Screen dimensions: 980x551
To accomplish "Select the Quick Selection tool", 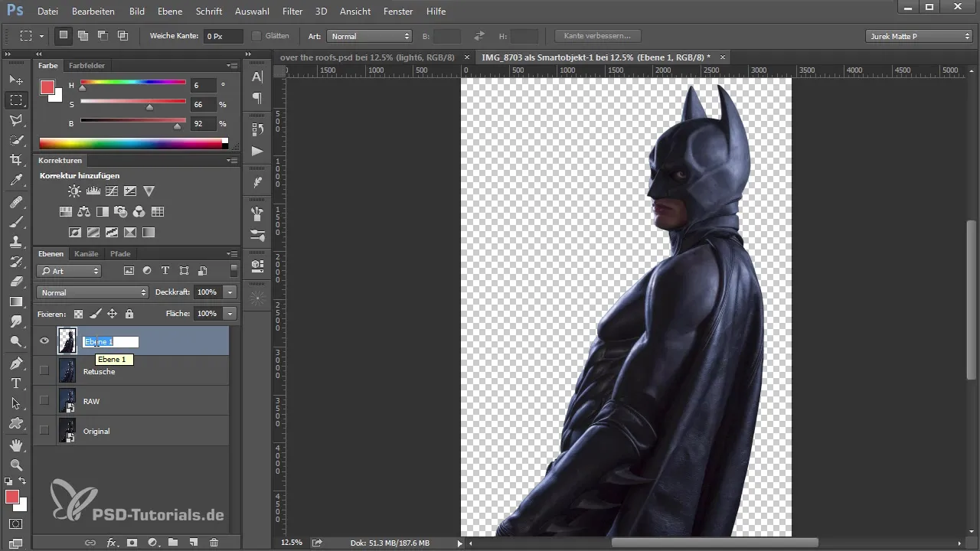I will 15,140.
